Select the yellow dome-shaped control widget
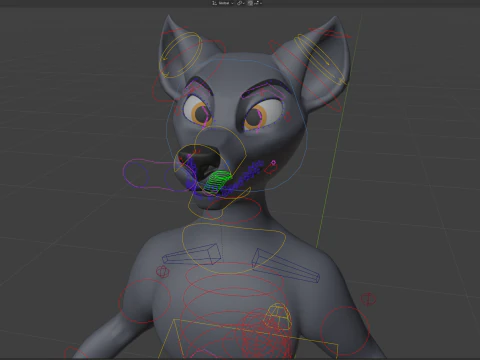Screen dimensions: 480x360 [277, 316]
